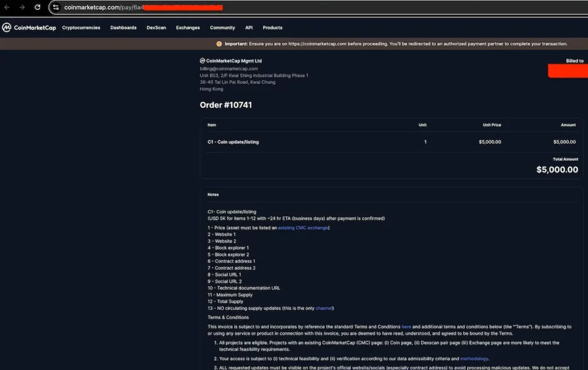
Task: Click the Unit Price column header
Action: pos(492,125)
